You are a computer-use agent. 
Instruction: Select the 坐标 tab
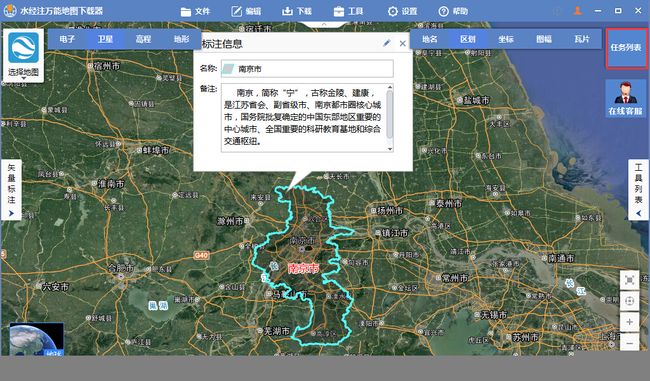coord(506,39)
